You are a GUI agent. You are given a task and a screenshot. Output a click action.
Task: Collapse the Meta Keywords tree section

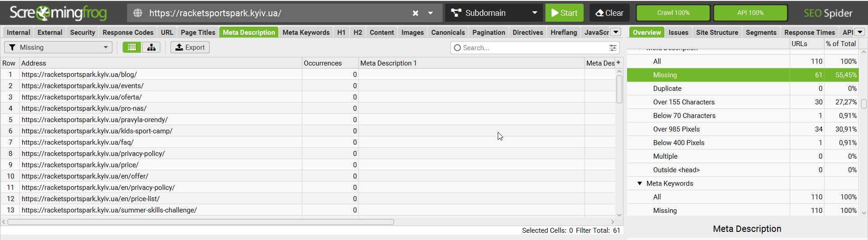(x=640, y=184)
